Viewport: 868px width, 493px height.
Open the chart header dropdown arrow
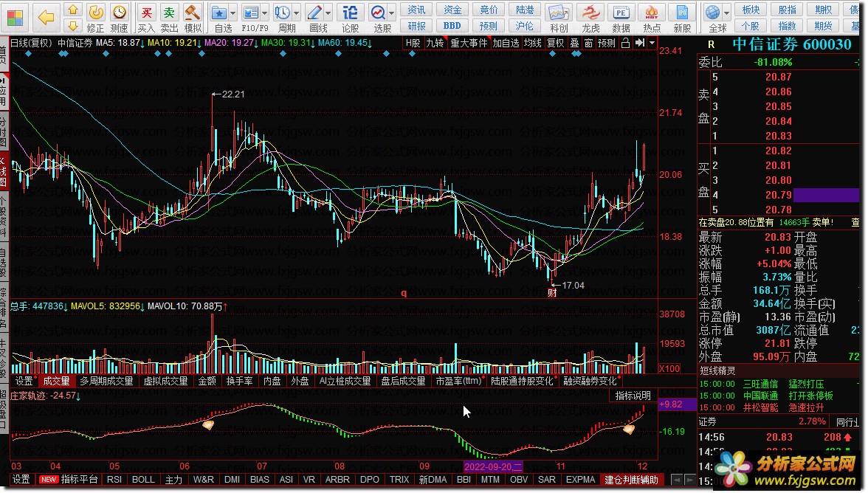click(x=652, y=43)
